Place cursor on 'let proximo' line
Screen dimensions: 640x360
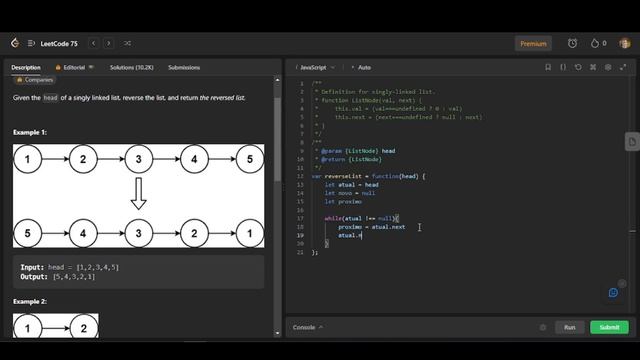click(343, 202)
